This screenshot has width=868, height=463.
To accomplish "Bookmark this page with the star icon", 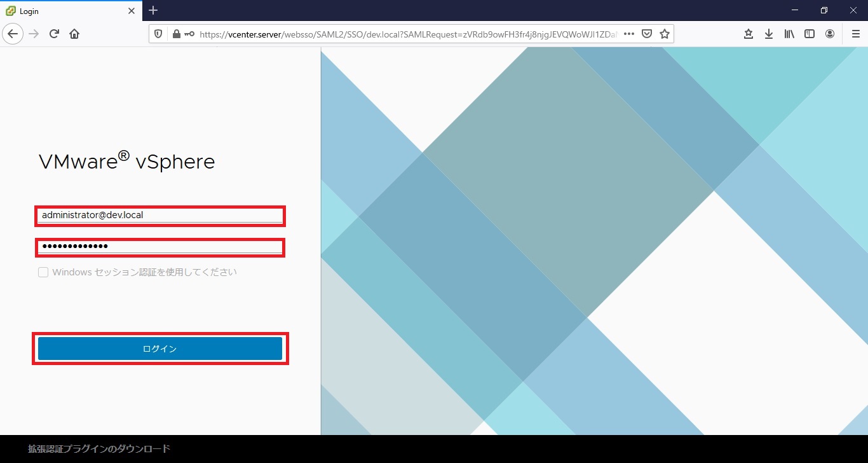I will click(664, 34).
